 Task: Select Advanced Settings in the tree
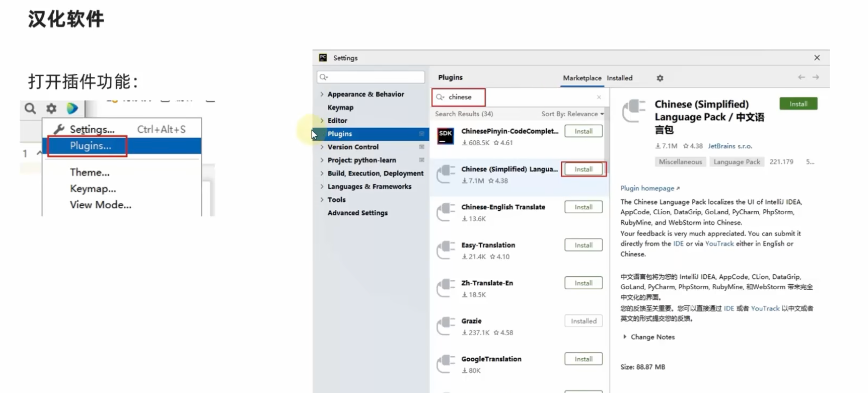point(357,213)
